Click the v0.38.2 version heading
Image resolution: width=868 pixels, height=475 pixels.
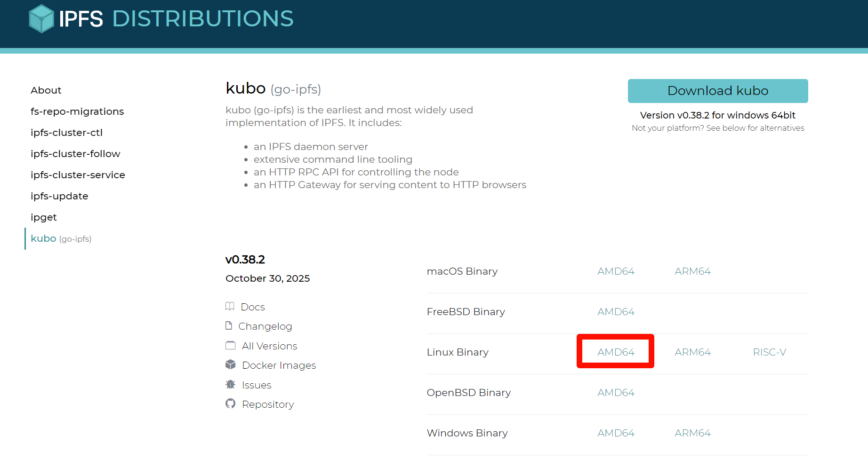click(245, 260)
